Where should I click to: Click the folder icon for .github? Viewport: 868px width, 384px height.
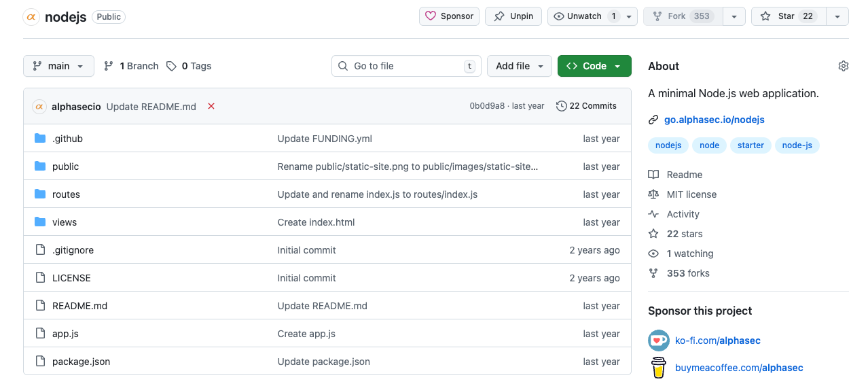tap(40, 139)
